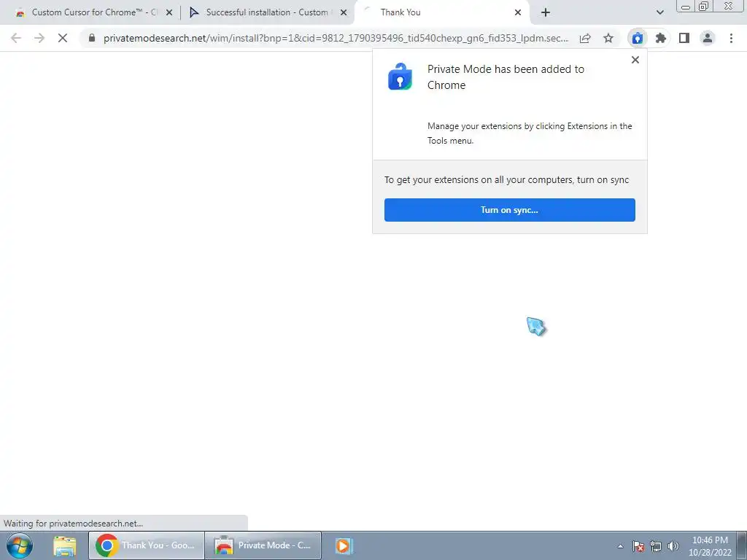Screen dimensions: 747x560
Task: Open the Extensions puzzle piece menu
Action: click(661, 38)
